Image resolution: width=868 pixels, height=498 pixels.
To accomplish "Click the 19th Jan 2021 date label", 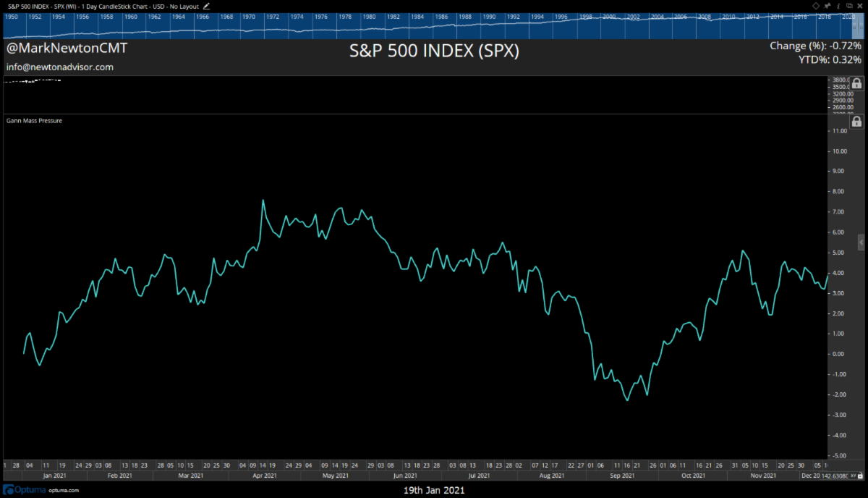I will point(434,490).
